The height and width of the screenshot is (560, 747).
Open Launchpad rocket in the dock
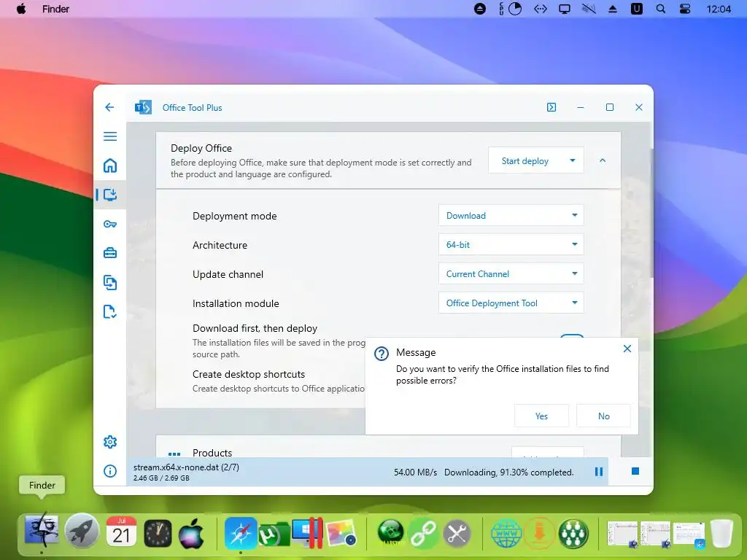(82, 531)
